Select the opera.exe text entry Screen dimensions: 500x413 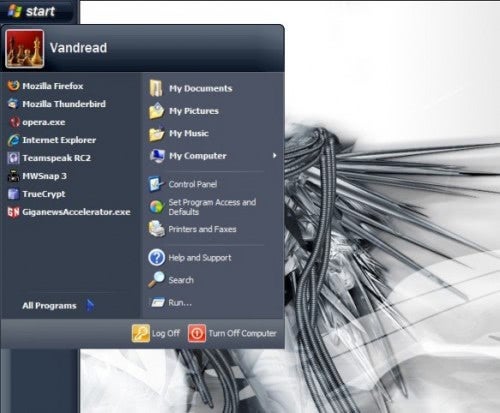coord(44,122)
